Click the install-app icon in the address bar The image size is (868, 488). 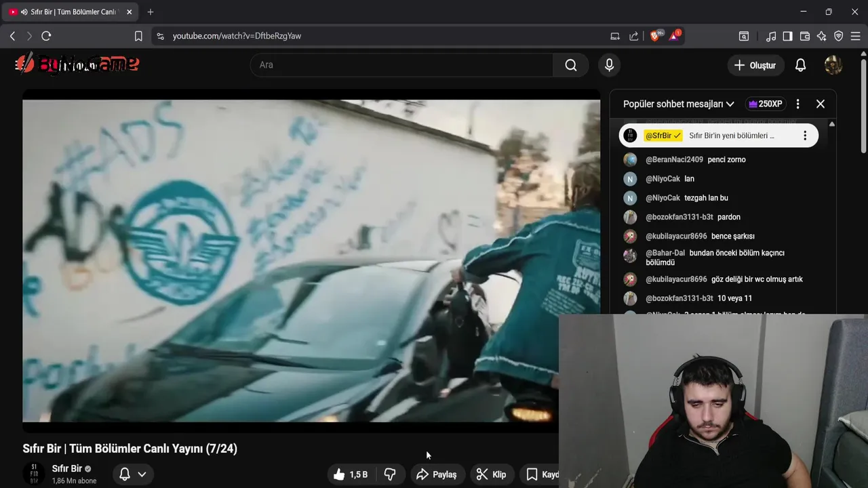[615, 36]
